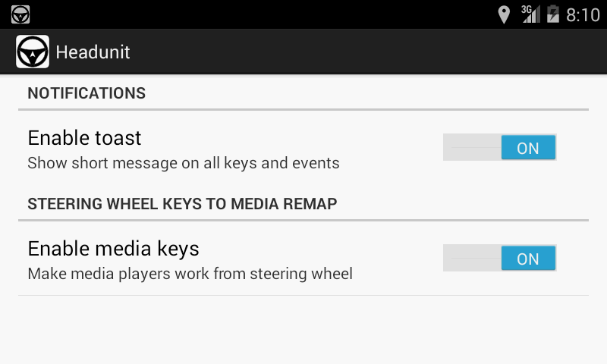Tap the 3G signal strength icon
Image resolution: width=607 pixels, height=364 pixels.
pyautogui.click(x=530, y=14)
